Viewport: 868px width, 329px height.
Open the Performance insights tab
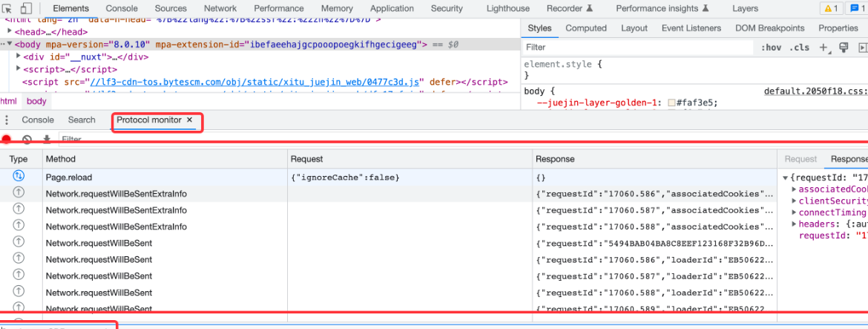(x=662, y=8)
